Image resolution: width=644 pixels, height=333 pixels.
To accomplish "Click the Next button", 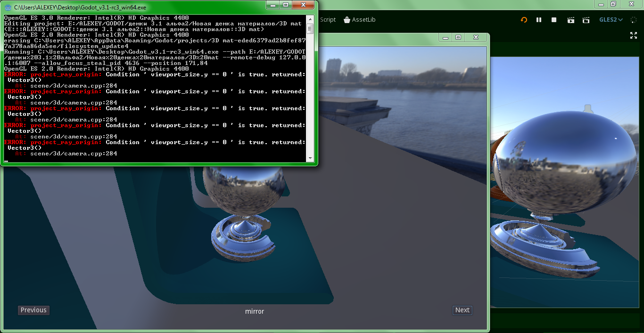I will coord(462,310).
